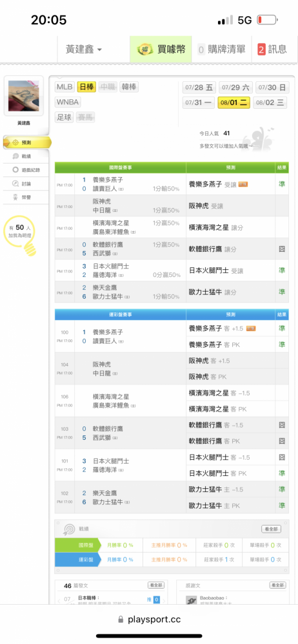Click the 加我為明燈 lightbulb icon
This screenshot has height=644, width=298.
point(20,232)
